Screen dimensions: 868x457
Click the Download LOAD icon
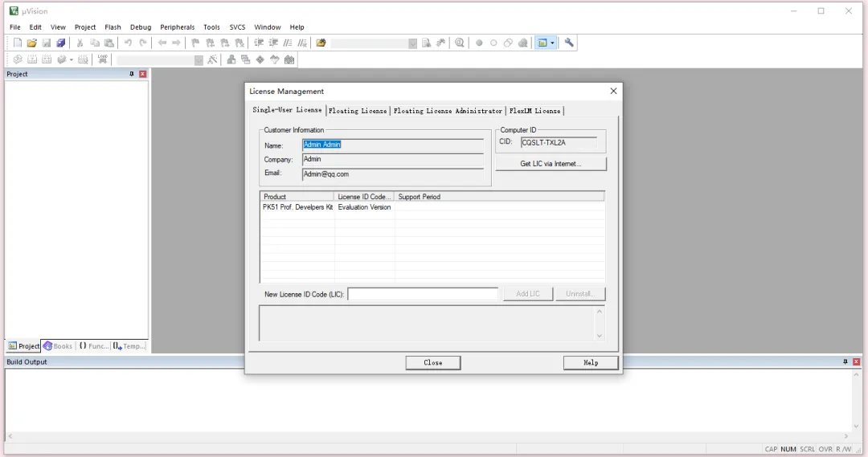102,59
